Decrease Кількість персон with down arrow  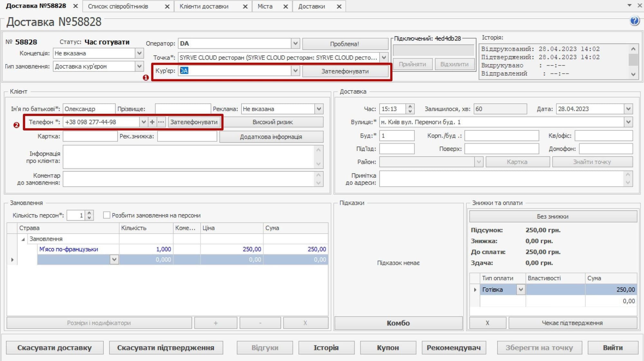point(90,218)
